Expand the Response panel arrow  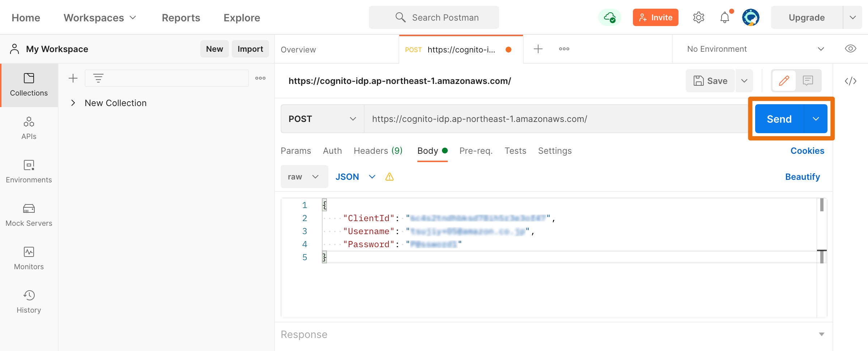click(x=822, y=334)
